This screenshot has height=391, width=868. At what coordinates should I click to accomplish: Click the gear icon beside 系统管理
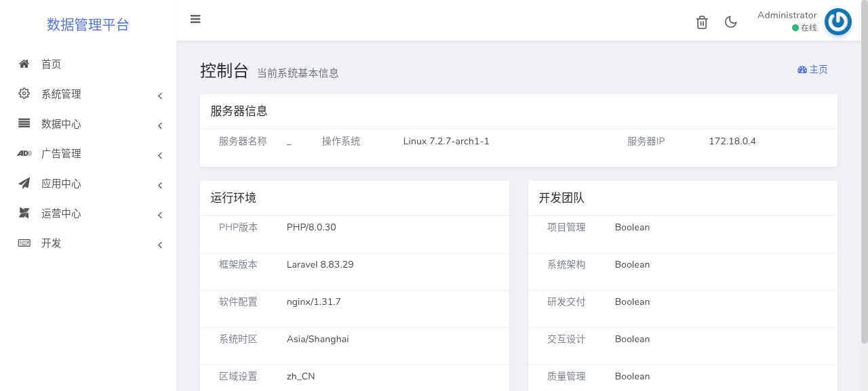point(24,94)
